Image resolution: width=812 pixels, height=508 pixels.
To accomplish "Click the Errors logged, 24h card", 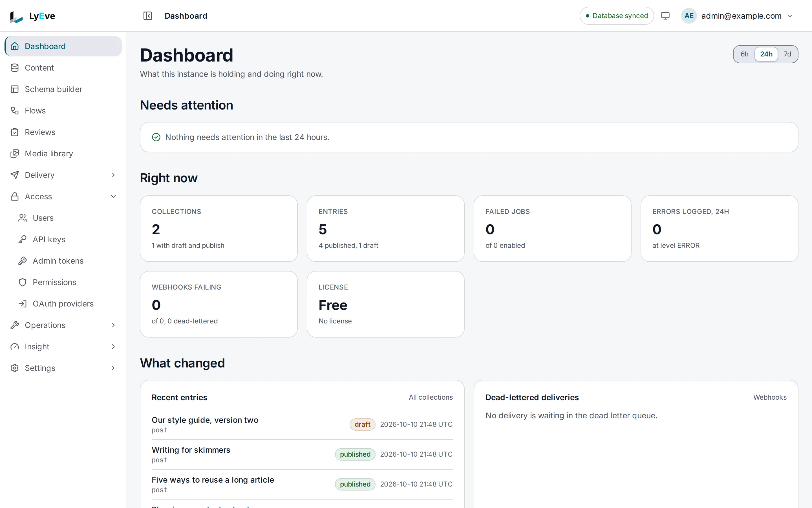I will 719,229.
